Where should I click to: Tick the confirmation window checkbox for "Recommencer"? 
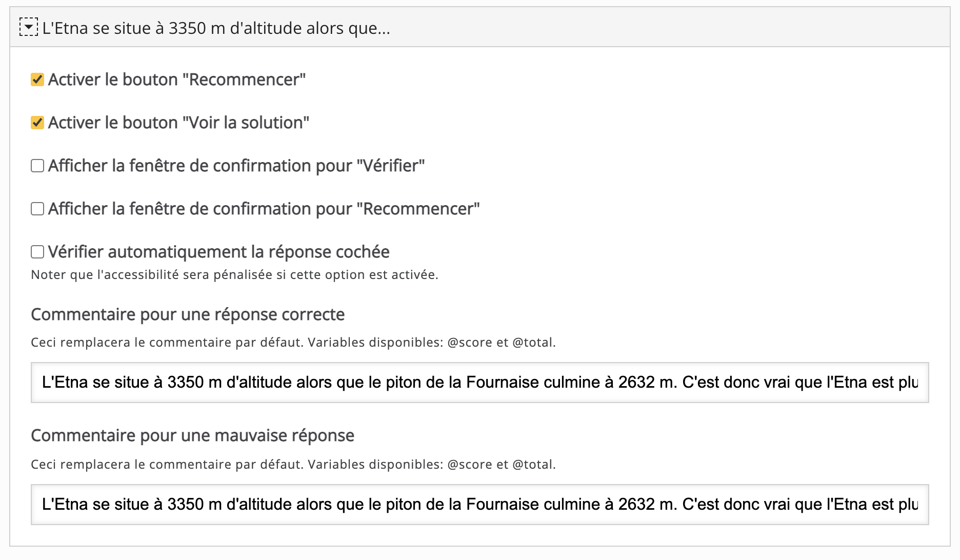[x=37, y=209]
